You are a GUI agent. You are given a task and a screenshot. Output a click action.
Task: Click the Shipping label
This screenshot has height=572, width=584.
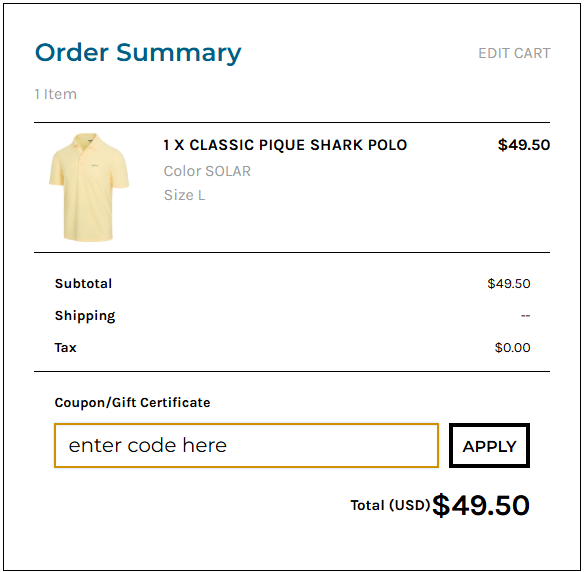(85, 316)
